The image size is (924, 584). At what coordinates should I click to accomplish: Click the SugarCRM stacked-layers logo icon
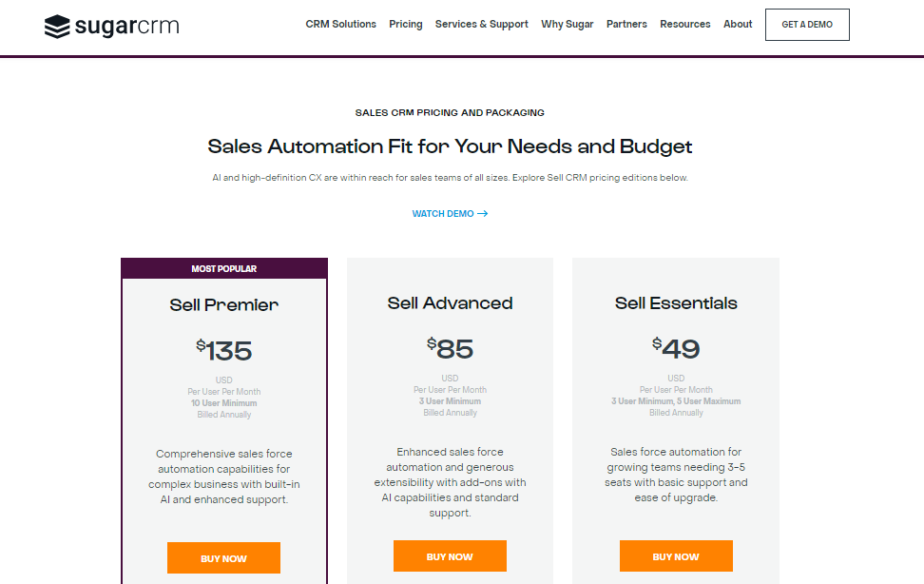click(x=57, y=27)
